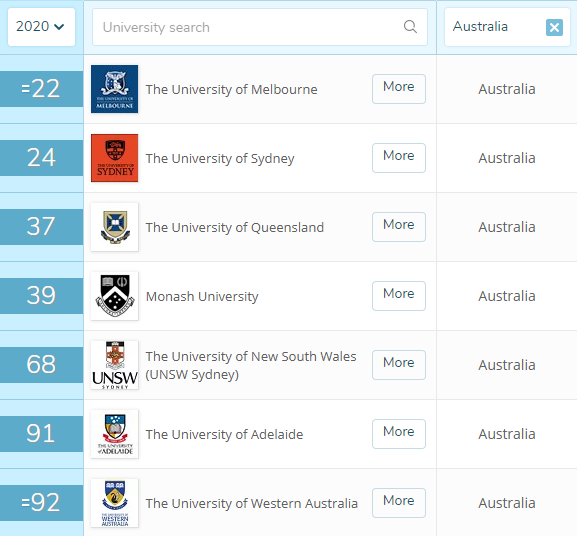Select the =22 rank cell

click(41, 89)
